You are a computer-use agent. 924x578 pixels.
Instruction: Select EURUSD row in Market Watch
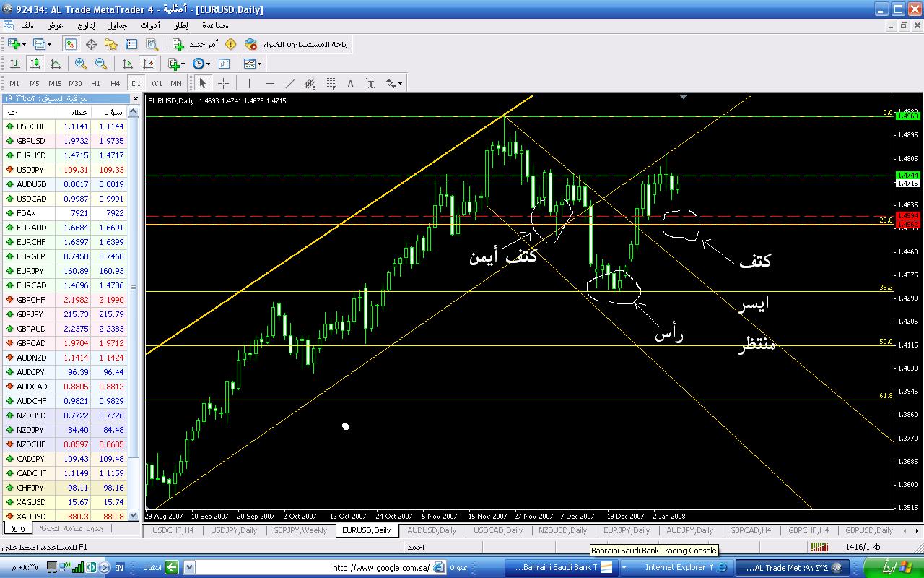click(65, 155)
